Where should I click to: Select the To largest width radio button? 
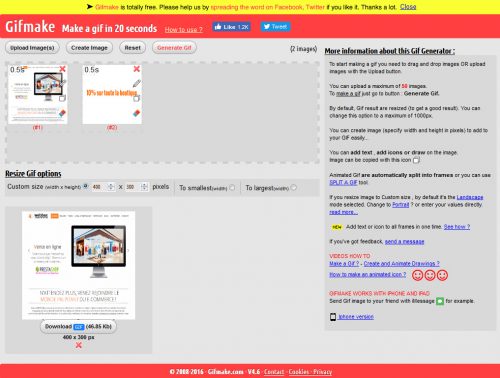point(294,188)
